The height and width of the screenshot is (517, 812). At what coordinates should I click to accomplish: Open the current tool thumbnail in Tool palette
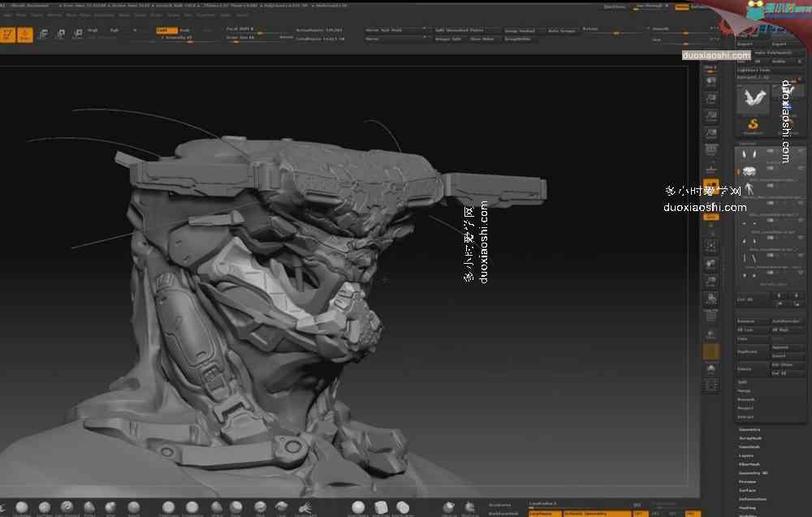pos(753,98)
